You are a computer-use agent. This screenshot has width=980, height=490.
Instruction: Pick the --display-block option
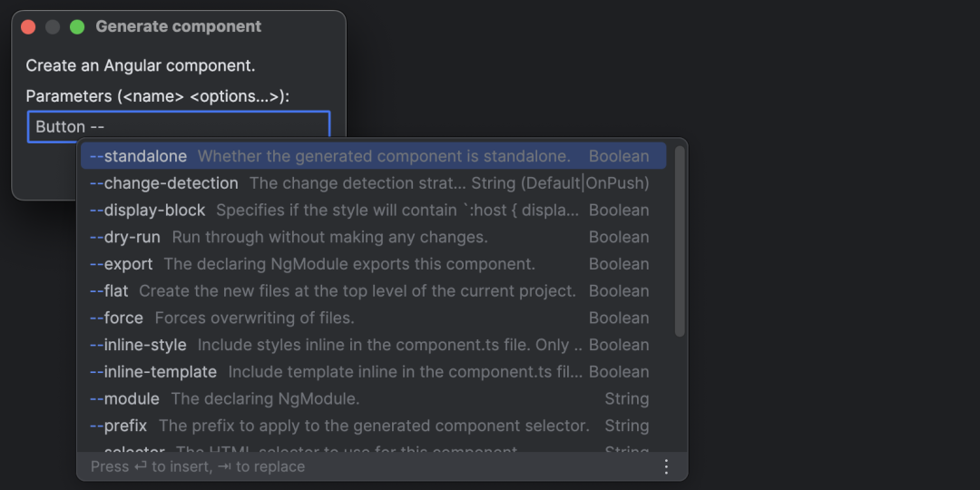(148, 211)
